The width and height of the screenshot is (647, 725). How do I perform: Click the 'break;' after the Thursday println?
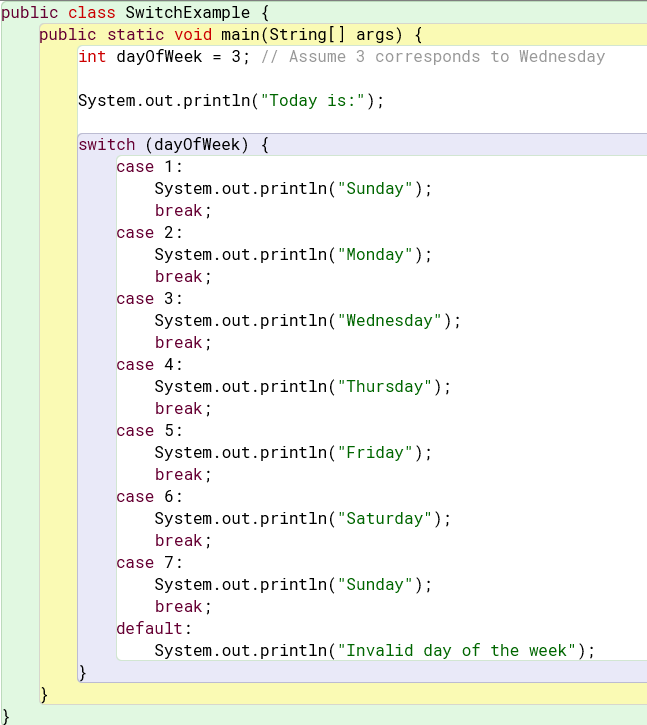click(x=183, y=408)
